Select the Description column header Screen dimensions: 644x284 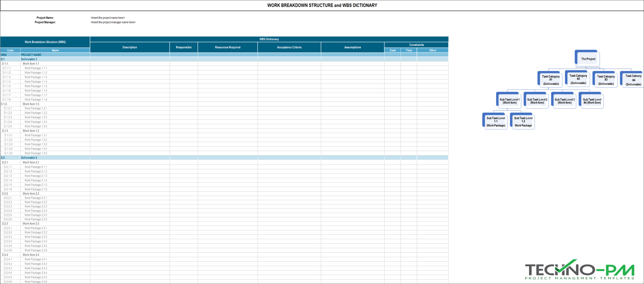130,47
